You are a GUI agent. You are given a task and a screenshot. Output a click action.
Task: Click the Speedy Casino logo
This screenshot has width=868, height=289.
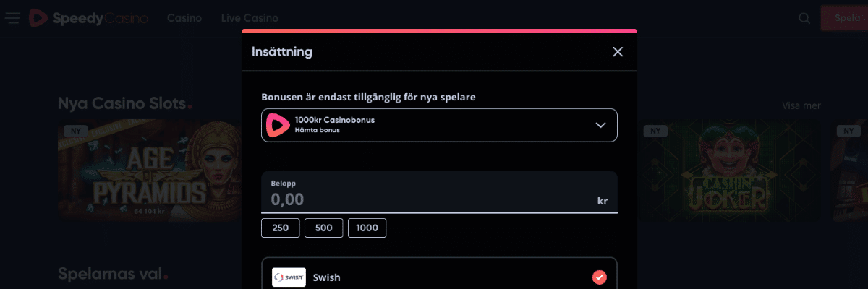point(88,18)
